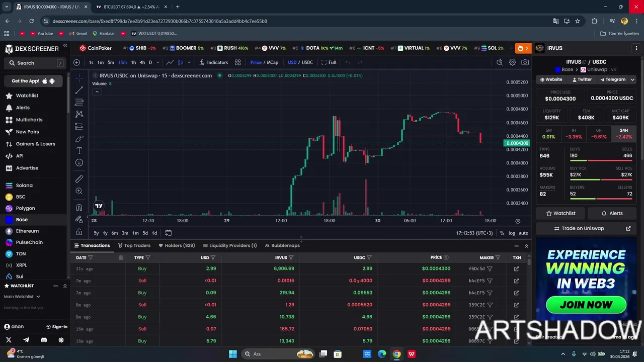Viewport: 644px width, 362px height.
Task: Take a chart snapshot with camera
Action: pos(525,62)
